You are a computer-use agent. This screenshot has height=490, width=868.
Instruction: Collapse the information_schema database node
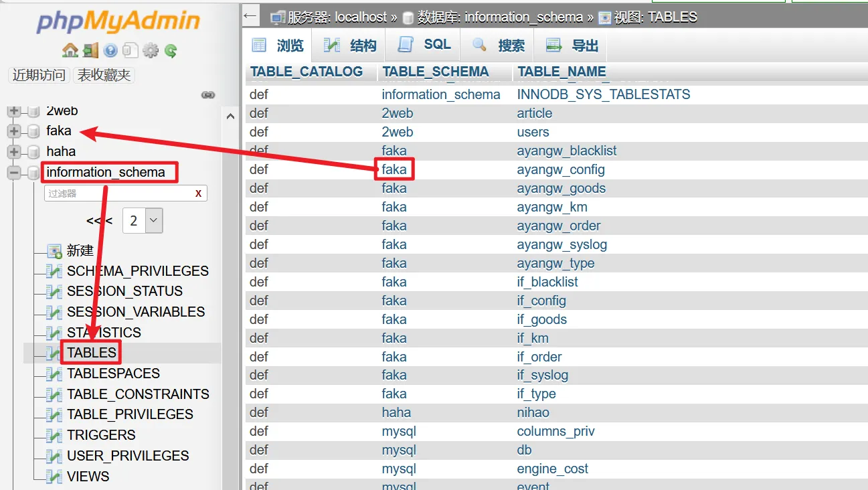pos(14,173)
